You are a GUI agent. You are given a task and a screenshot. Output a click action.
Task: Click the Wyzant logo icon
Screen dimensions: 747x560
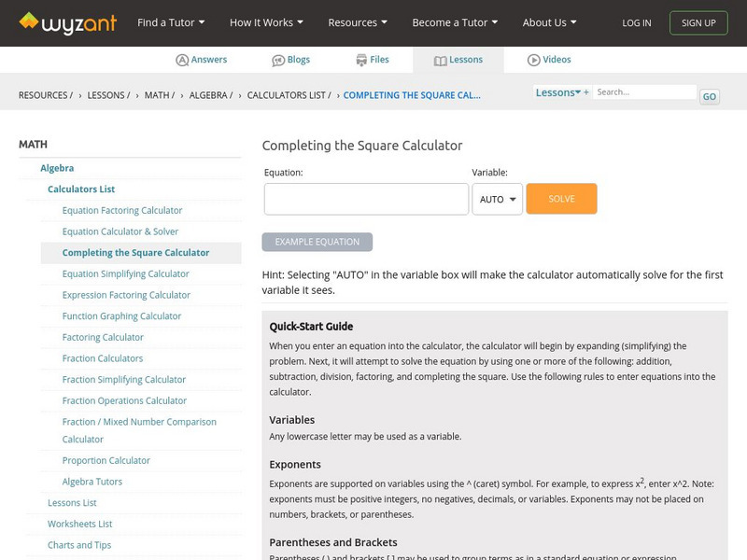[x=29, y=21]
